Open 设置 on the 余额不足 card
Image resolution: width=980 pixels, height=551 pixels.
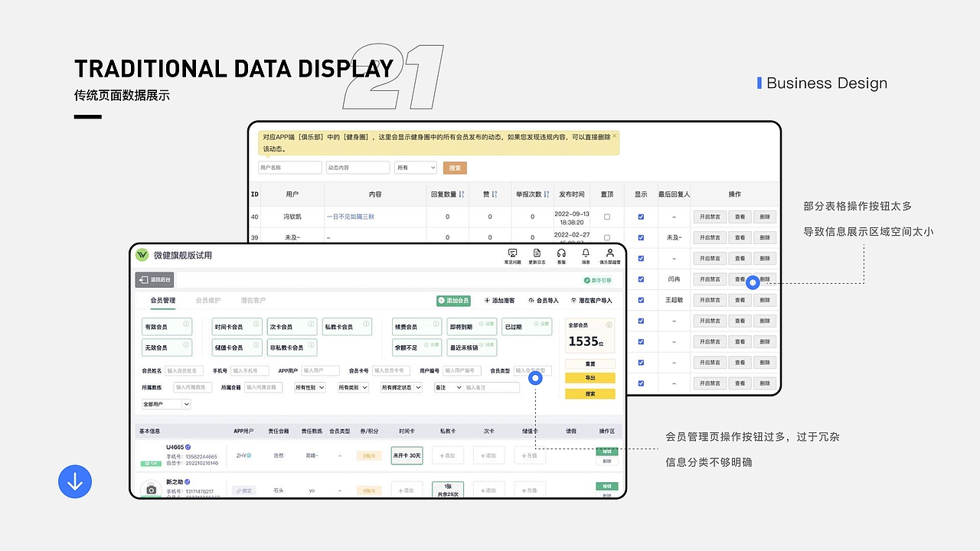(x=430, y=344)
